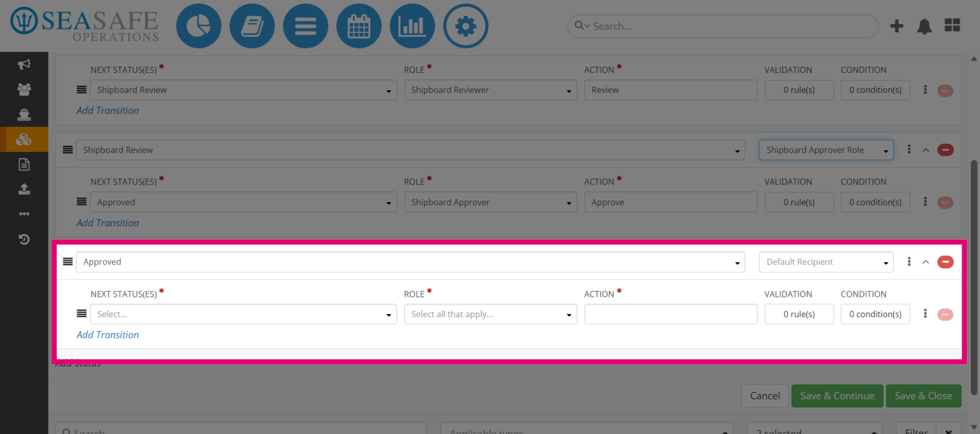Click the Action field containing Approve
980x434 pixels.
pyautogui.click(x=671, y=202)
